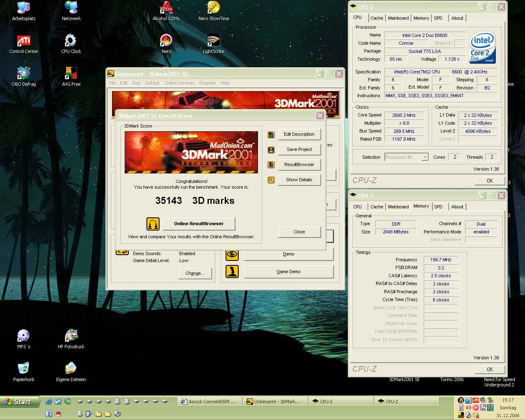Click the ATI icon in system tray

click(x=475, y=400)
